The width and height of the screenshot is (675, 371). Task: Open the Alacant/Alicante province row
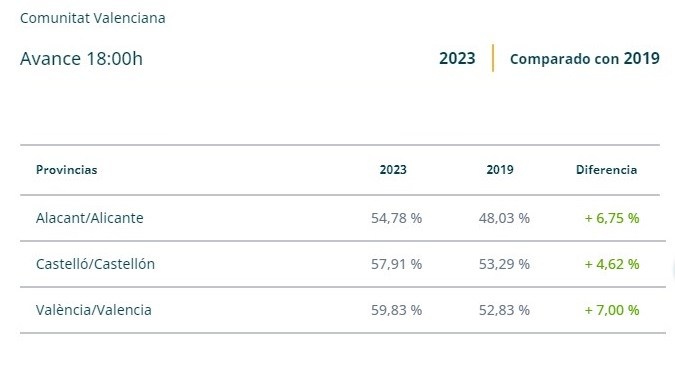[343, 218]
